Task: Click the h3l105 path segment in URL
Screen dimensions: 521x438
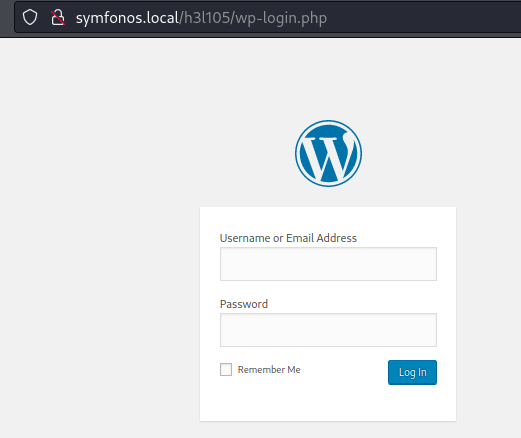Action: click(207, 18)
